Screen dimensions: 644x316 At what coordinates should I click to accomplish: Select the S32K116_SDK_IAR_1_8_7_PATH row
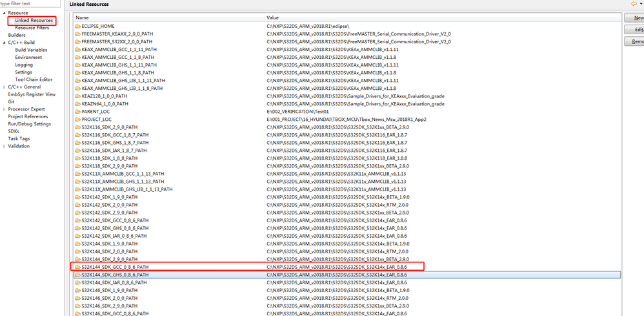pos(347,151)
